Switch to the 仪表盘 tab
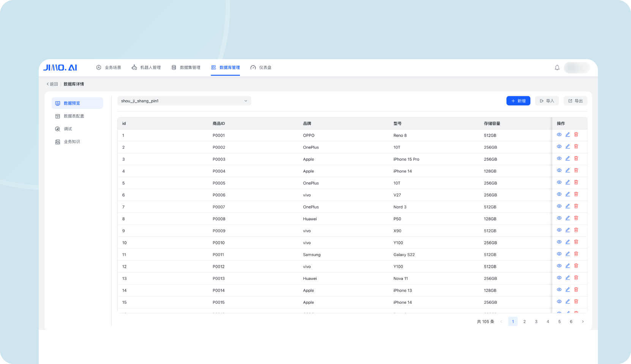 click(x=261, y=67)
